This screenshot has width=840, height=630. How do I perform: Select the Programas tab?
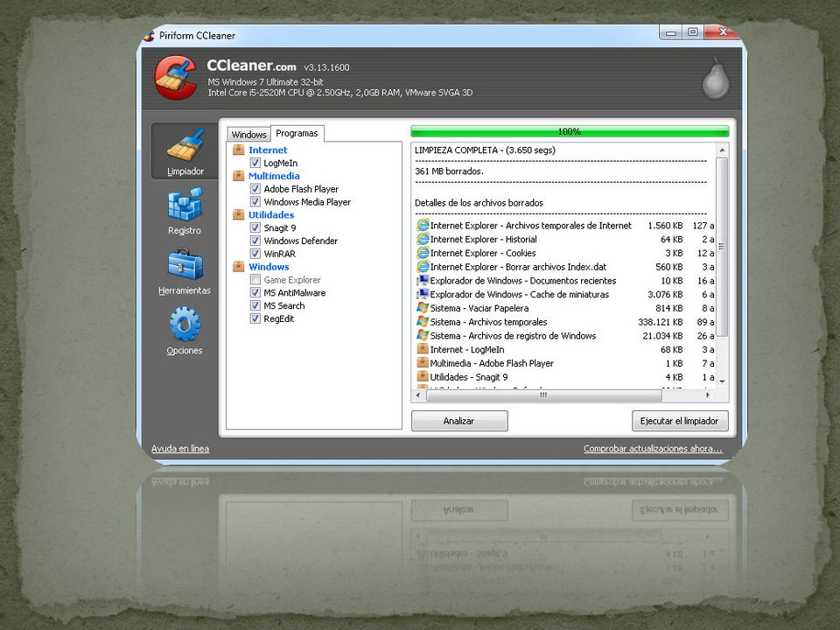click(x=297, y=133)
